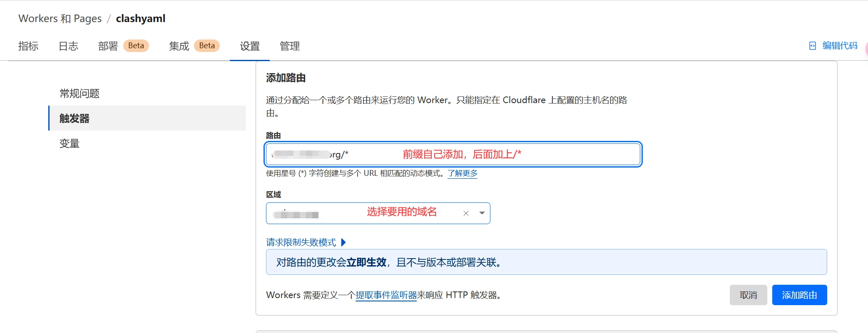This screenshot has height=333, width=868.
Task: Go to the 部署 tab
Action: [108, 46]
